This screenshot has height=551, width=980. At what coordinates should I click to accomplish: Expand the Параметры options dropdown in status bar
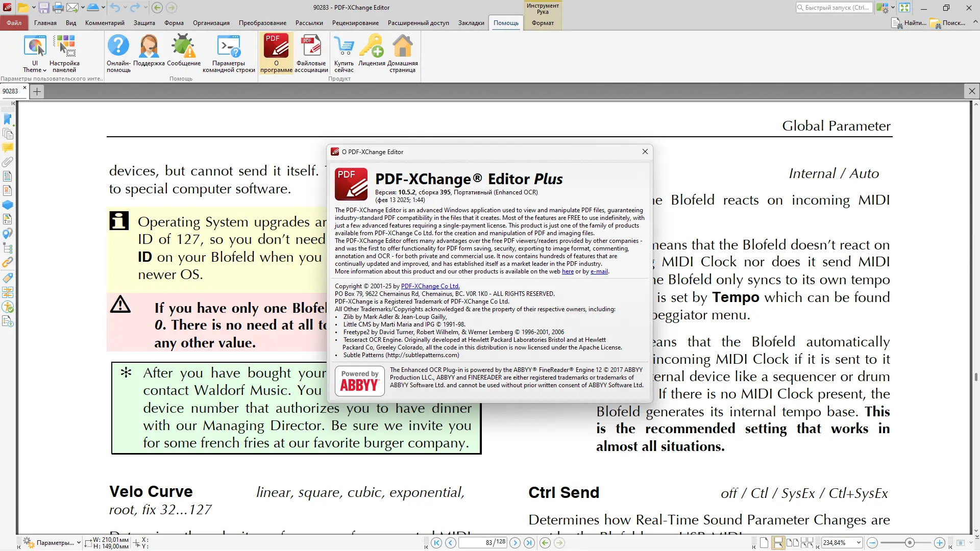click(x=79, y=543)
